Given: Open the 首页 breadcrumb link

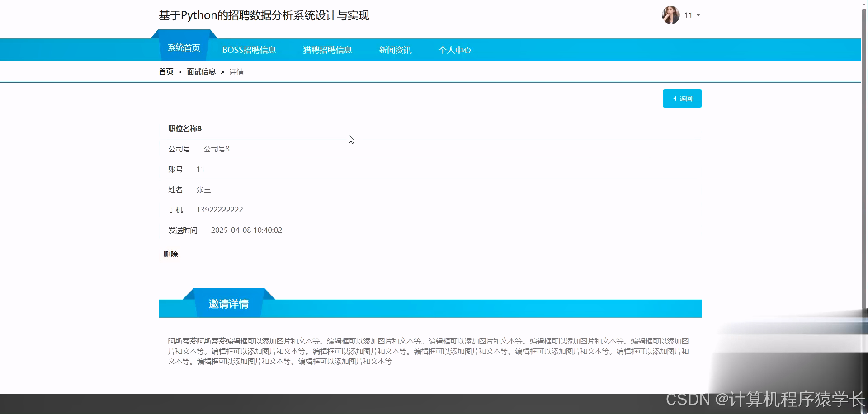Looking at the screenshot, I should point(165,71).
